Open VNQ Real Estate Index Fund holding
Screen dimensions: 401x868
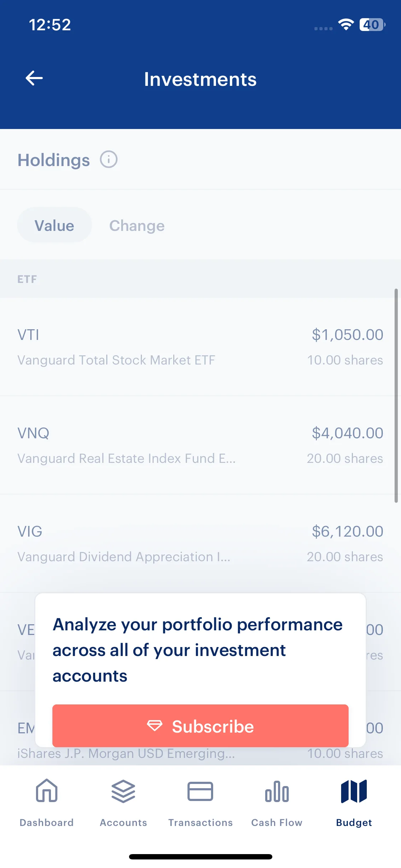[x=200, y=445]
